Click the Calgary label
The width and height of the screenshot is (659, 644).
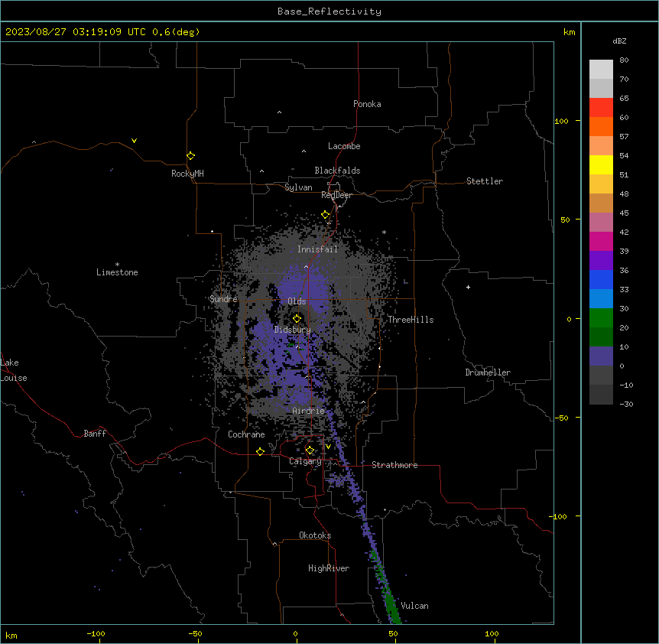(305, 461)
